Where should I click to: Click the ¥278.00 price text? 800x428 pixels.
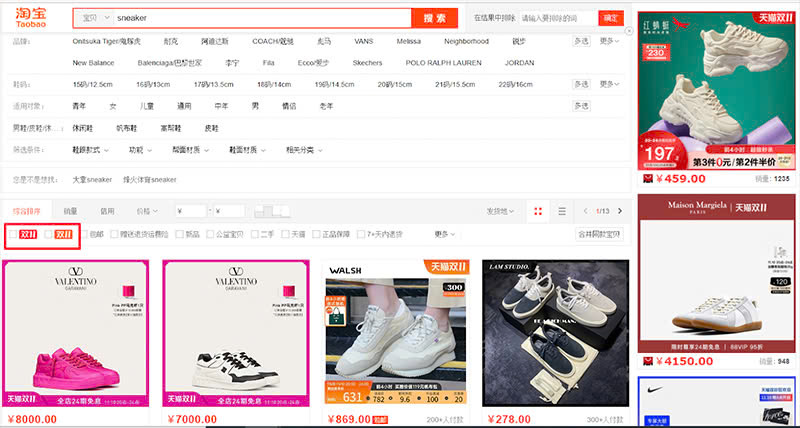(509, 419)
